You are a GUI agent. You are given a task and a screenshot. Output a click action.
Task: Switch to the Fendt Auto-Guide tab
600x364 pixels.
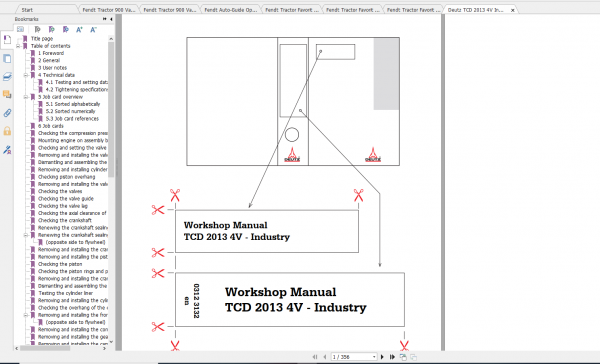[230, 10]
